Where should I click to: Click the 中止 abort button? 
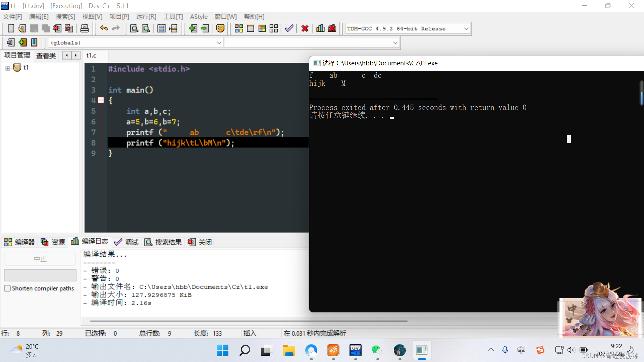[39, 259]
